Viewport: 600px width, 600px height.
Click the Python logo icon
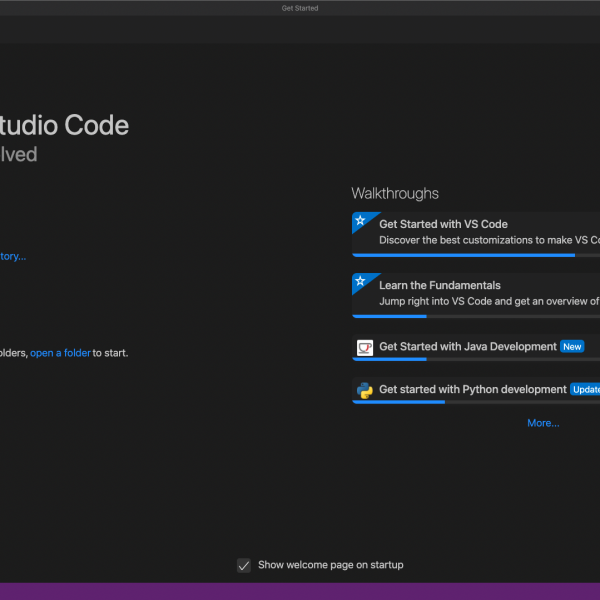365,390
